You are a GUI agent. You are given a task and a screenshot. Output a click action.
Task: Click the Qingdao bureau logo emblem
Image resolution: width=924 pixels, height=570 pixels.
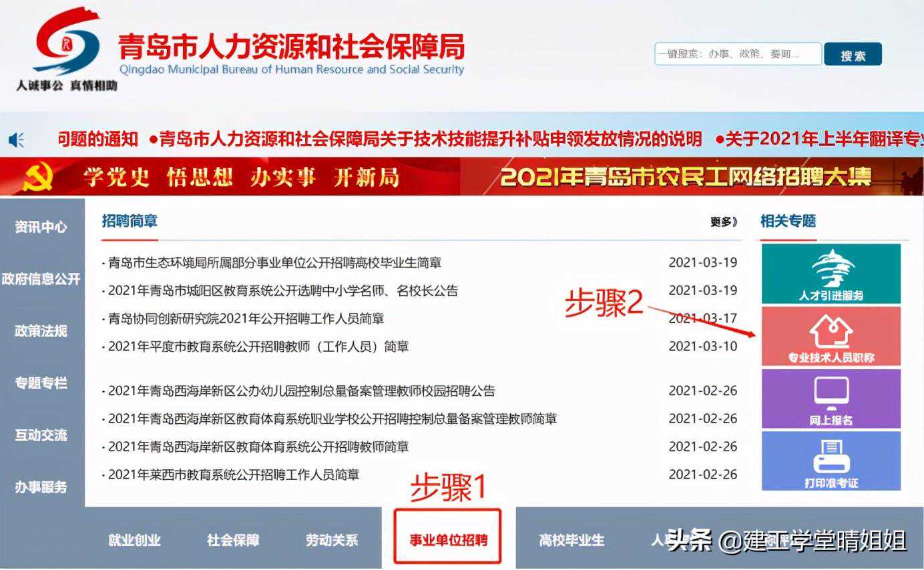(x=67, y=41)
